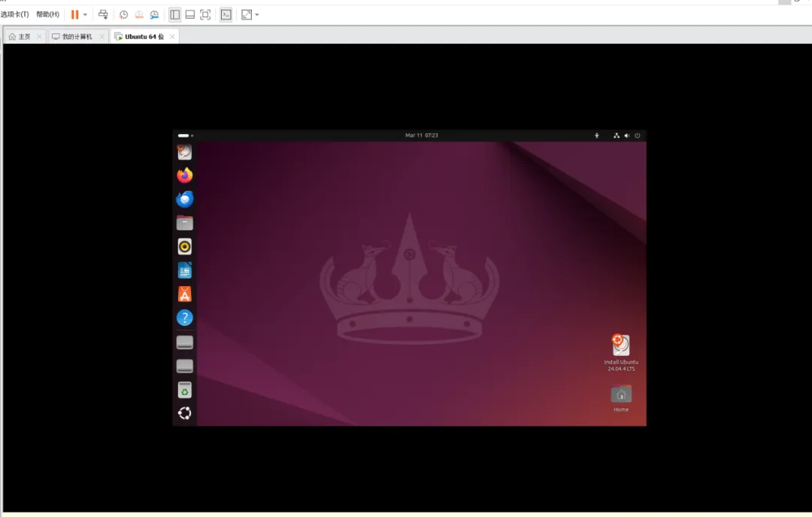
Task: Click the volume icon in the top bar
Action: (626, 135)
